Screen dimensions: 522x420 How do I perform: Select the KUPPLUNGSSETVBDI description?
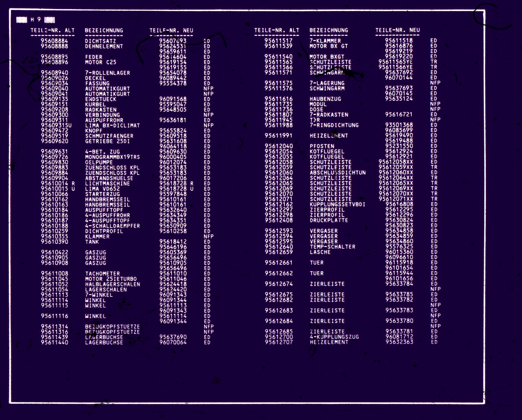tap(338, 204)
